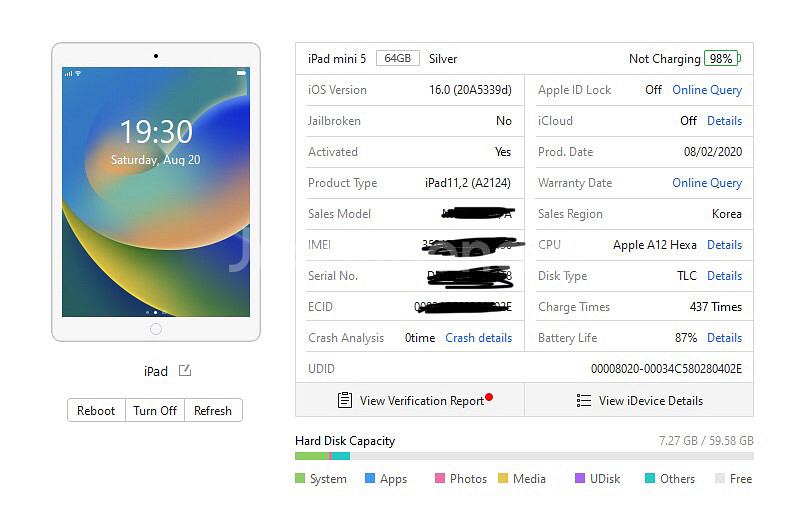This screenshot has width=806, height=512.
Task: Click the 64GB storage badge
Action: [398, 58]
